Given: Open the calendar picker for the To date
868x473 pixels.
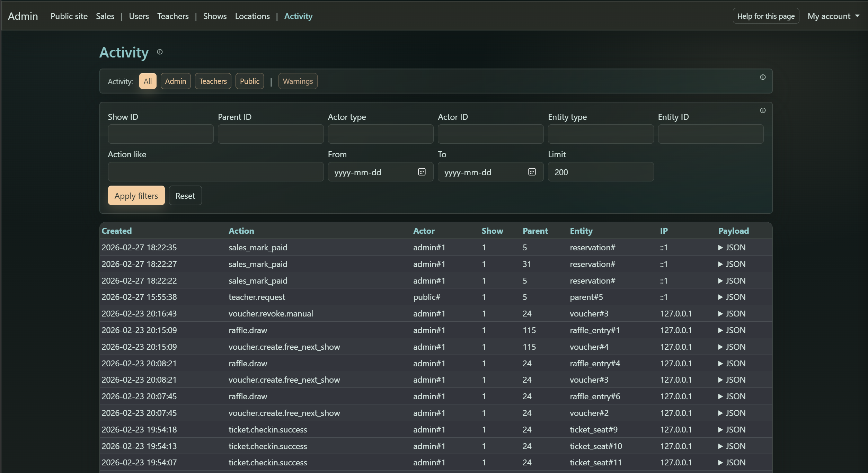Looking at the screenshot, I should click(532, 172).
